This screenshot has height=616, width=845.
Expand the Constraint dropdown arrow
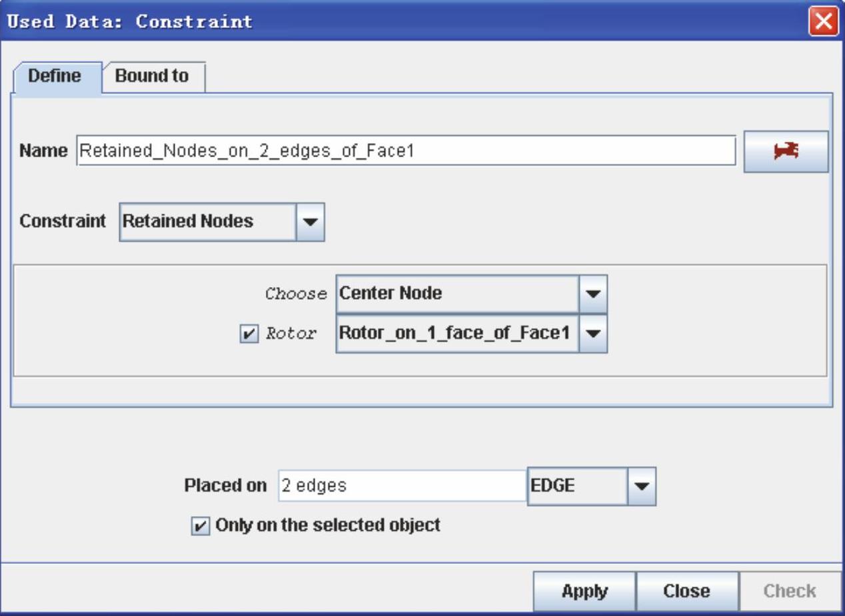tap(309, 222)
